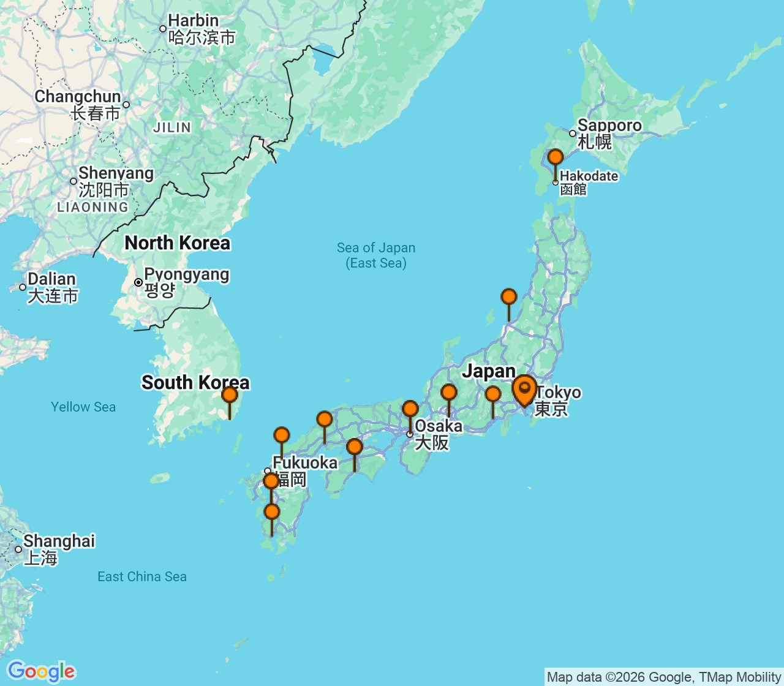The width and height of the screenshot is (784, 686).
Task: Click the Fukuoka city label
Action: click(305, 470)
